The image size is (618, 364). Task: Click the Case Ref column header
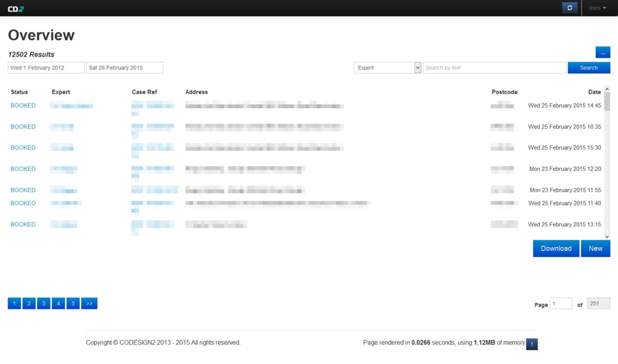(144, 92)
